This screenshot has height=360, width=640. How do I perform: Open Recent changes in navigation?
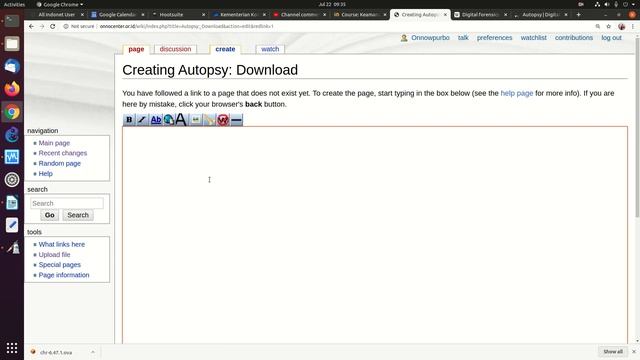coord(63,153)
